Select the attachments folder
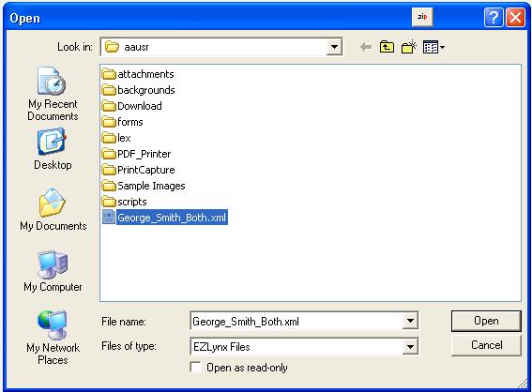 tap(138, 74)
